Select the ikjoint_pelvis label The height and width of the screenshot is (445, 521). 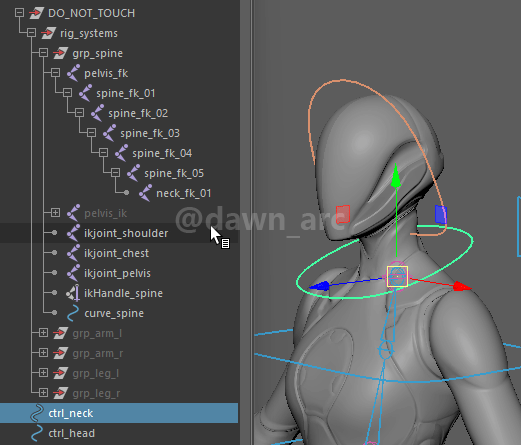click(x=117, y=273)
